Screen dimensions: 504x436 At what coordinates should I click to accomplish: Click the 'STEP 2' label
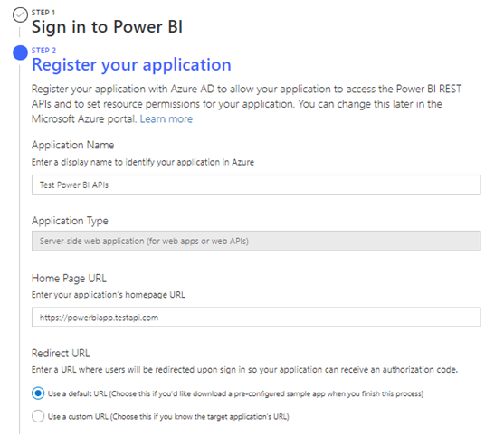[x=43, y=51]
